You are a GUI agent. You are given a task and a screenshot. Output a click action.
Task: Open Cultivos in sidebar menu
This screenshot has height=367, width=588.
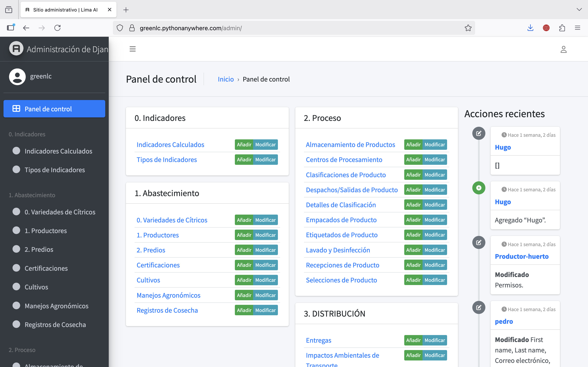click(36, 287)
